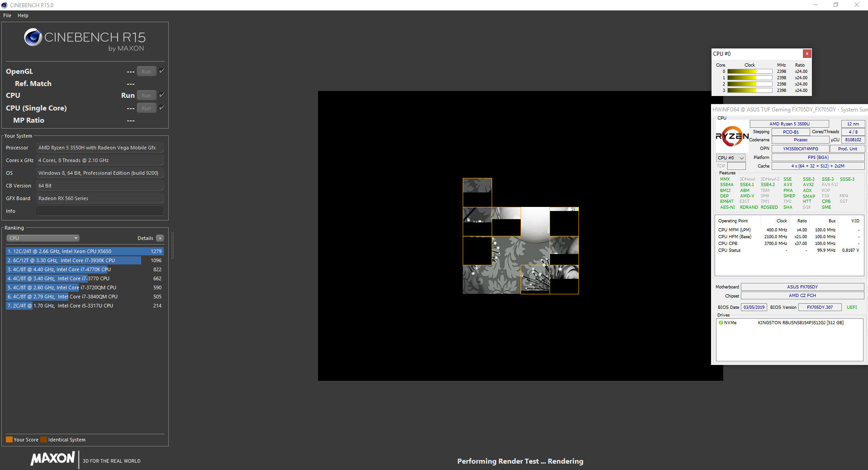This screenshot has width=868, height=470.
Task: Select the Core i5-3317U ranking entry
Action: (85, 306)
